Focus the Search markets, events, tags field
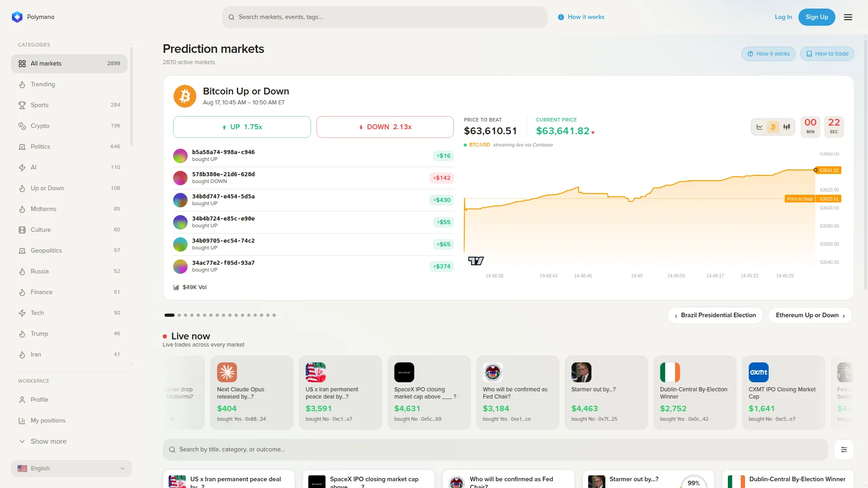This screenshot has height=488, width=868. [x=385, y=17]
